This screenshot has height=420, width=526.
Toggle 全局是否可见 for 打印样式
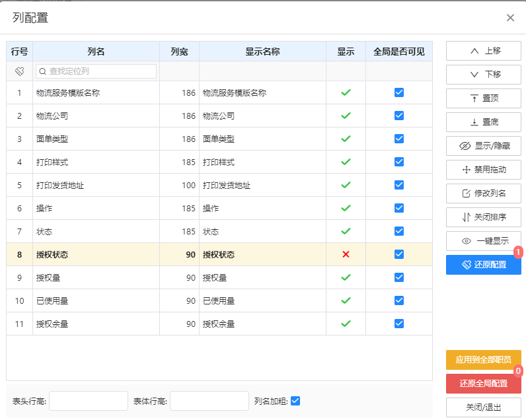[399, 162]
